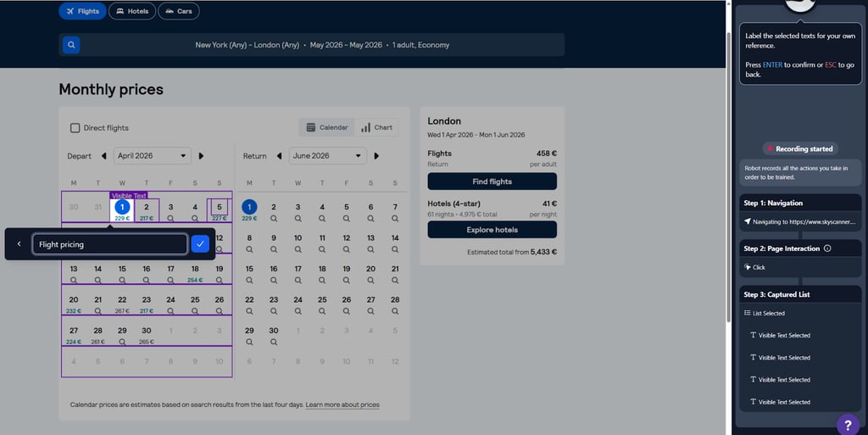Select April 18 priced 254 € in Depart calendar
Viewport: 868px width, 435px height.
(x=195, y=274)
